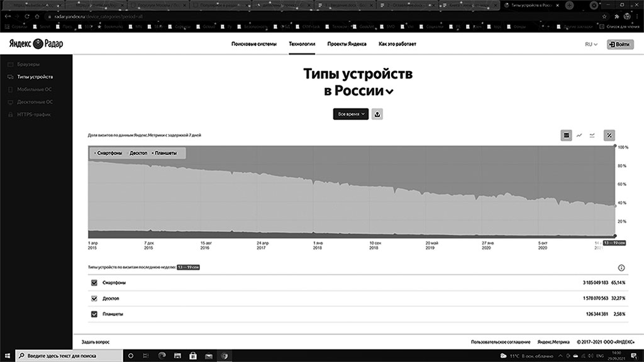The width and height of the screenshot is (644, 362).
Task: Go to Проекты Яндекса tab
Action: pyautogui.click(x=347, y=45)
